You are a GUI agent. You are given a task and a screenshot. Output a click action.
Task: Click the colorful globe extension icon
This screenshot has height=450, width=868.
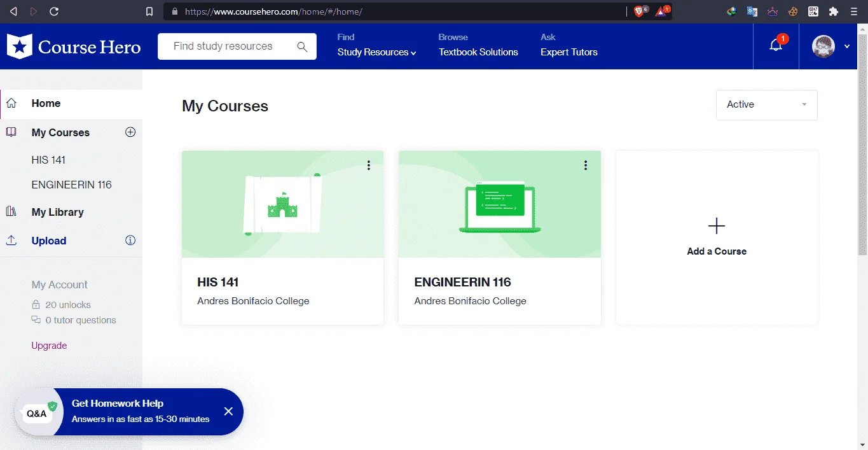[x=732, y=11]
